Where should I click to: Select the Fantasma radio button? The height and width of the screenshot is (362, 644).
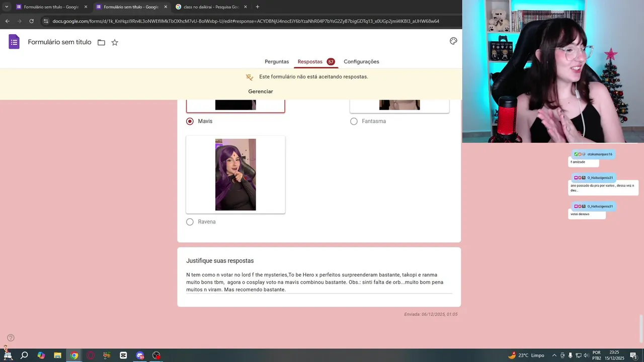click(354, 121)
